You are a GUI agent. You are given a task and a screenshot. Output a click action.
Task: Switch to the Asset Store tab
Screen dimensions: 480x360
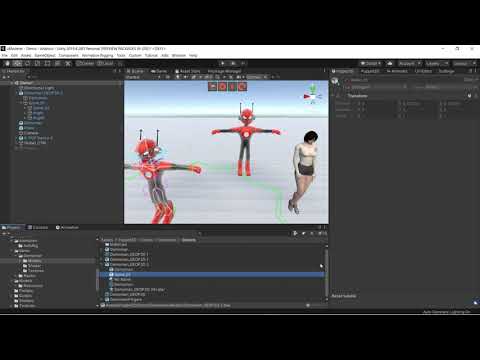coord(187,71)
